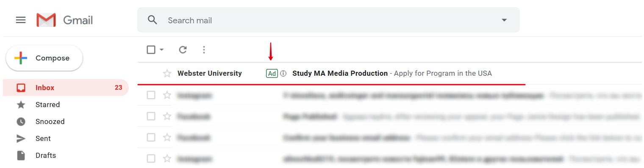This screenshot has height=168, width=644.
Task: Open the ad info icon
Action: click(283, 74)
